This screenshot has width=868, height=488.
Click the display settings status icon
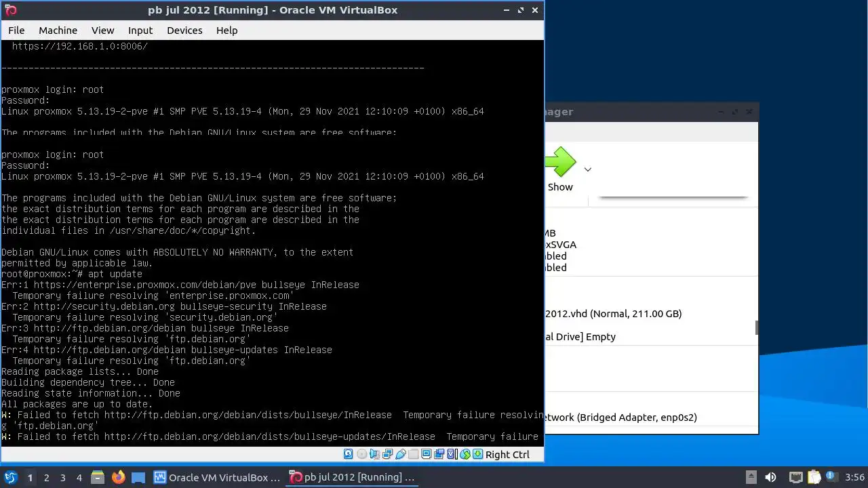(x=426, y=455)
